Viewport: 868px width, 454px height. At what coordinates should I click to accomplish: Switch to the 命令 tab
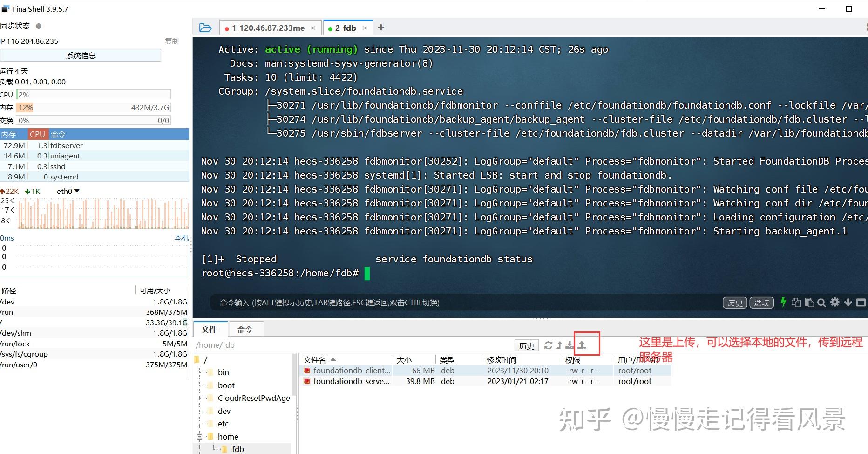pyautogui.click(x=246, y=329)
